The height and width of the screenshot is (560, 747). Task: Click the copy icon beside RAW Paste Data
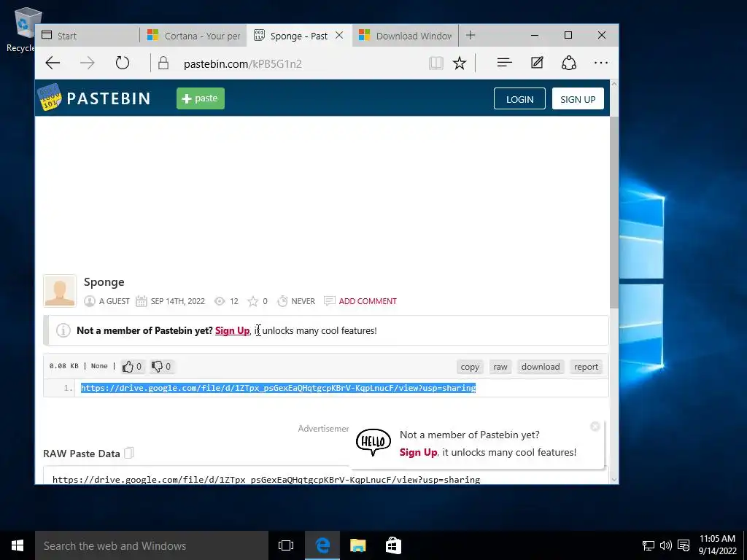[128, 453]
